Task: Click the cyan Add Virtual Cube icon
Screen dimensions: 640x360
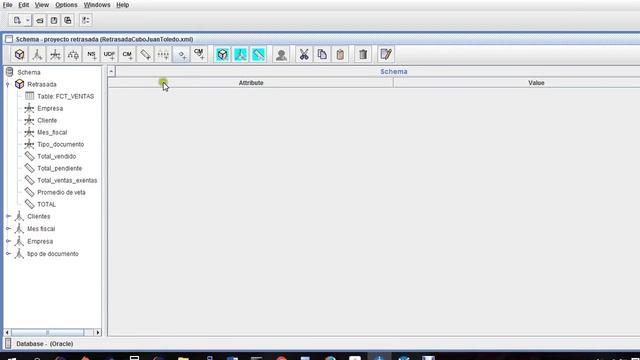Action: (x=222, y=54)
